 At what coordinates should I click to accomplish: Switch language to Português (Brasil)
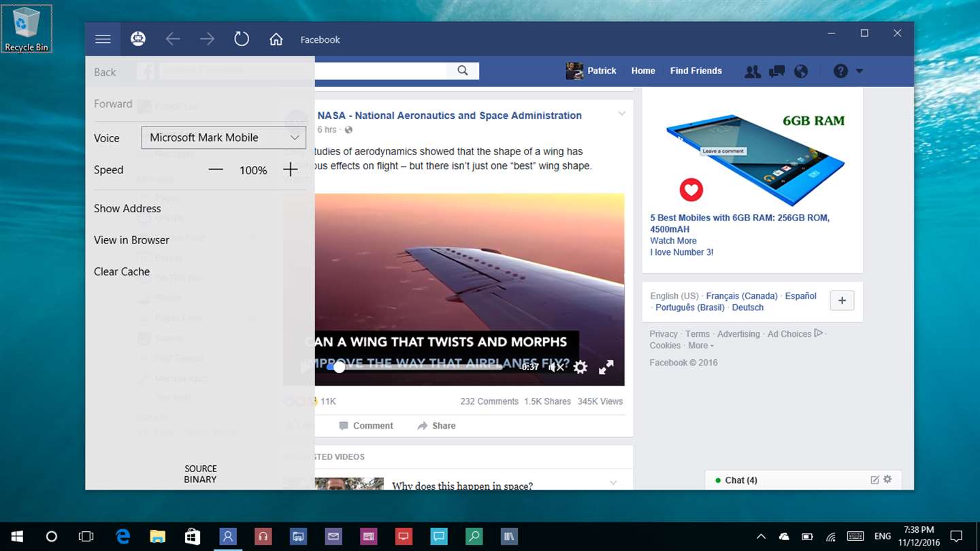pos(689,307)
